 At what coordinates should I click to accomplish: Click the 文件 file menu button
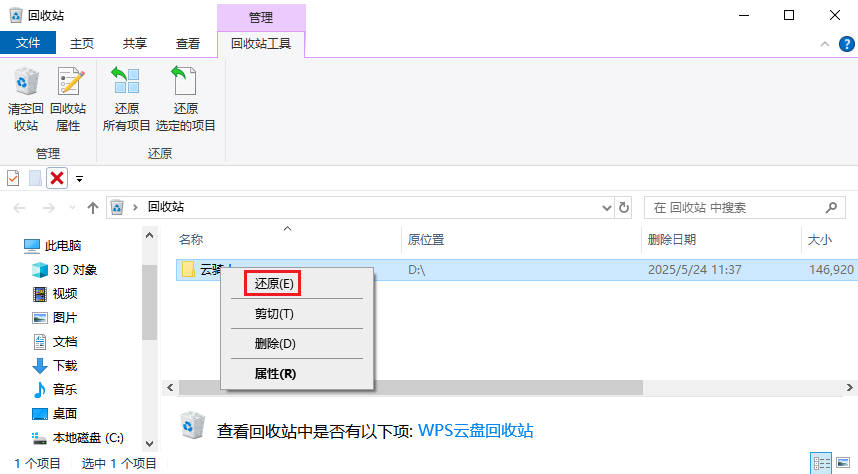[28, 44]
